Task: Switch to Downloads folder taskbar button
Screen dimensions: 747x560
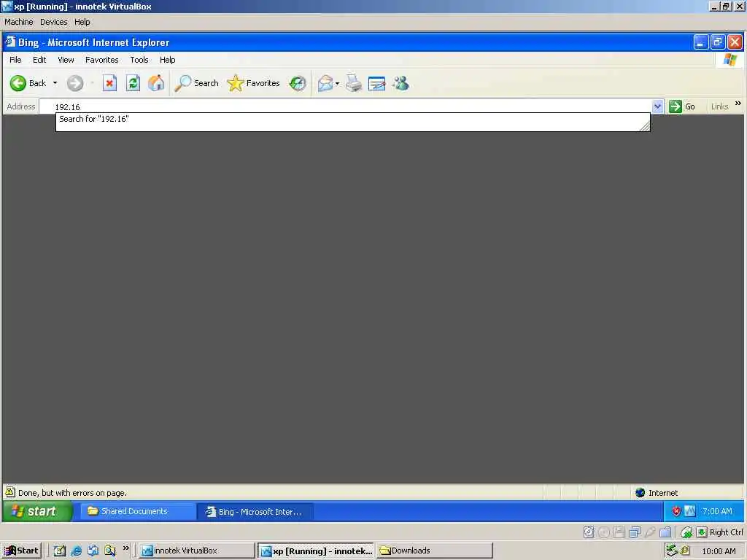Action: [435, 551]
